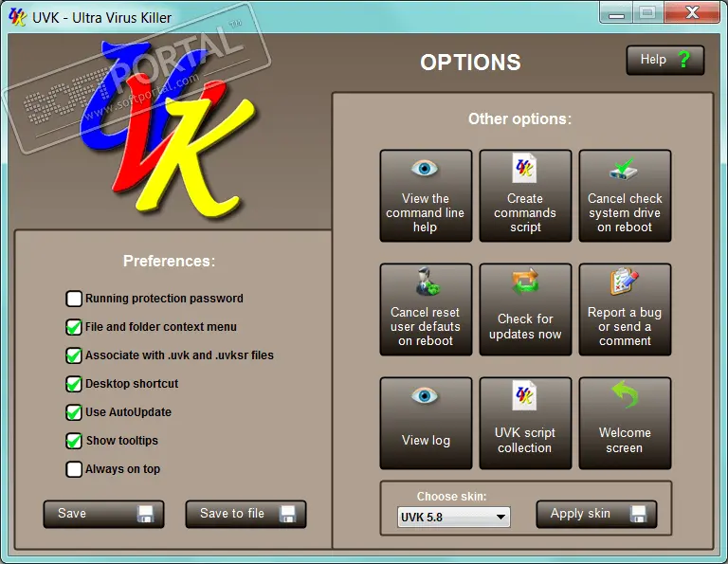The height and width of the screenshot is (564, 728).
Task: Save preferences with the Save button
Action: pyautogui.click(x=103, y=514)
